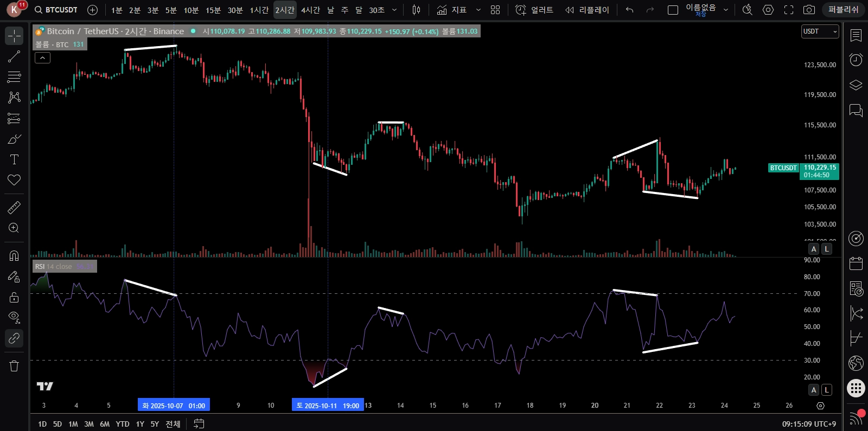This screenshot has height=431, width=868.
Task: Toggle log scale L on price pane
Action: [827, 249]
